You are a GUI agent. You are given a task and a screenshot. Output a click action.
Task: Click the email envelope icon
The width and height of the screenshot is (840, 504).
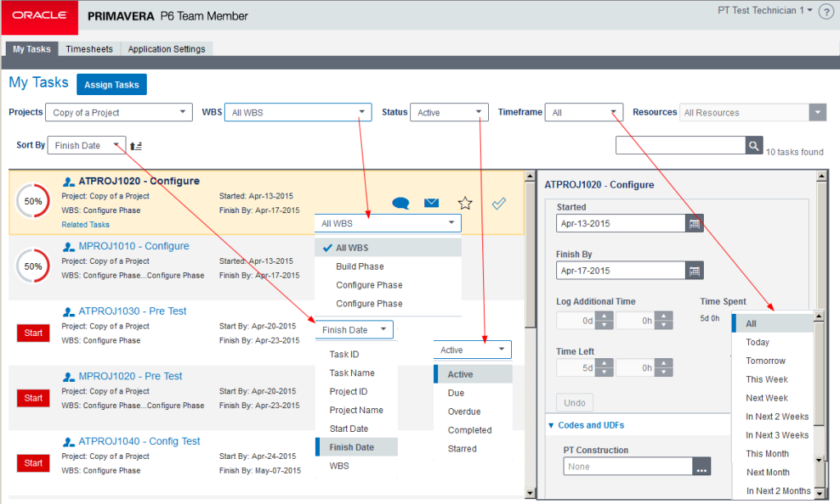click(431, 202)
